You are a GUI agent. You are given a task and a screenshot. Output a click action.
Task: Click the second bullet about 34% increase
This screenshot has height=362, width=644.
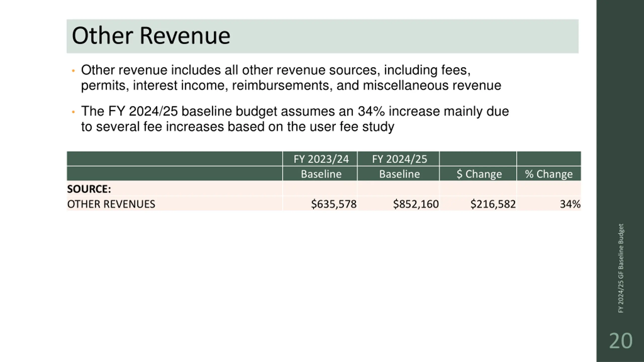point(295,119)
